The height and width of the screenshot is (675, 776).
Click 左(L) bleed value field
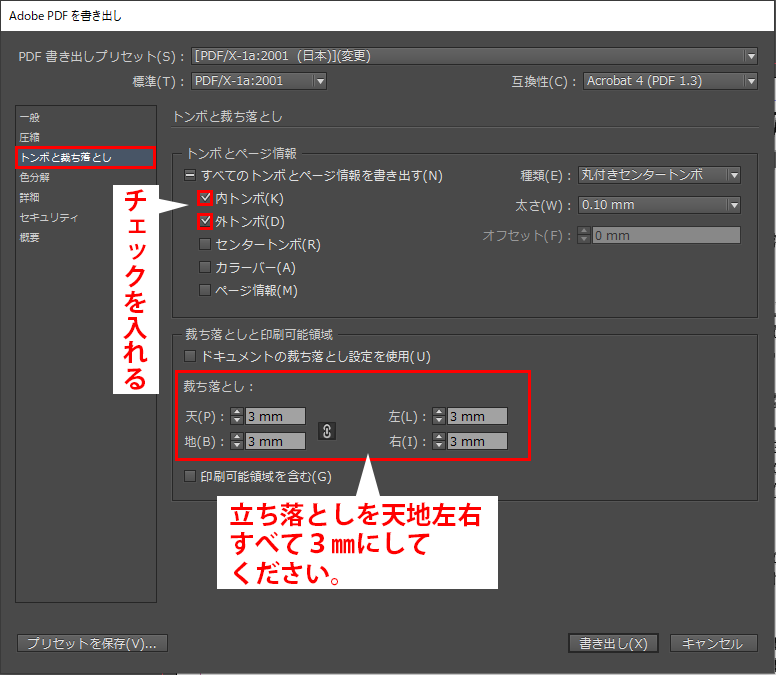click(477, 416)
